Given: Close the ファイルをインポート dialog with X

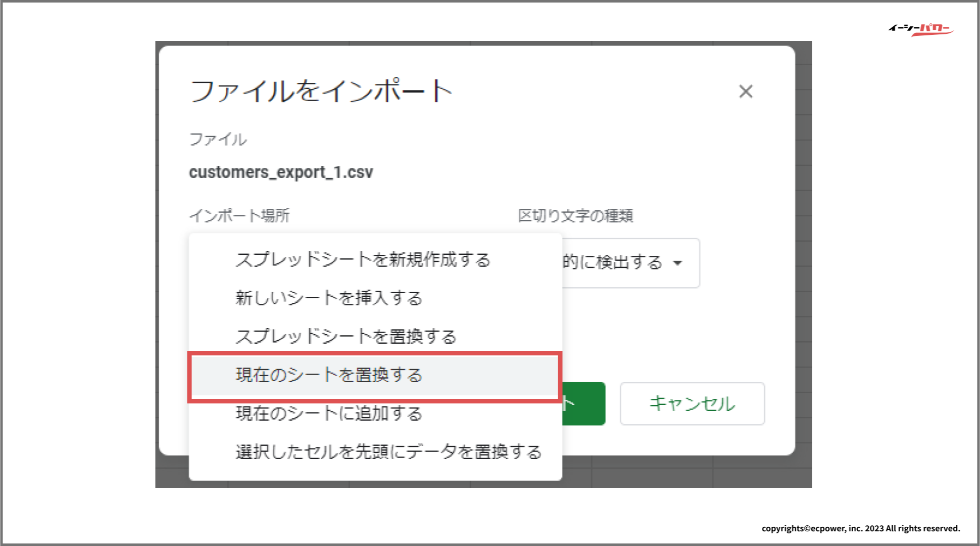Looking at the screenshot, I should 746,92.
